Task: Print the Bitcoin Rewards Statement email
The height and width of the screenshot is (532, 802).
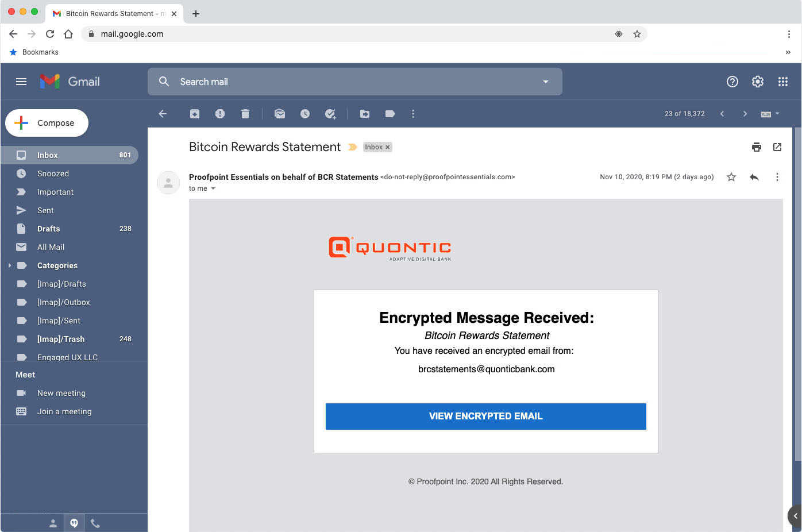Action: pos(757,147)
